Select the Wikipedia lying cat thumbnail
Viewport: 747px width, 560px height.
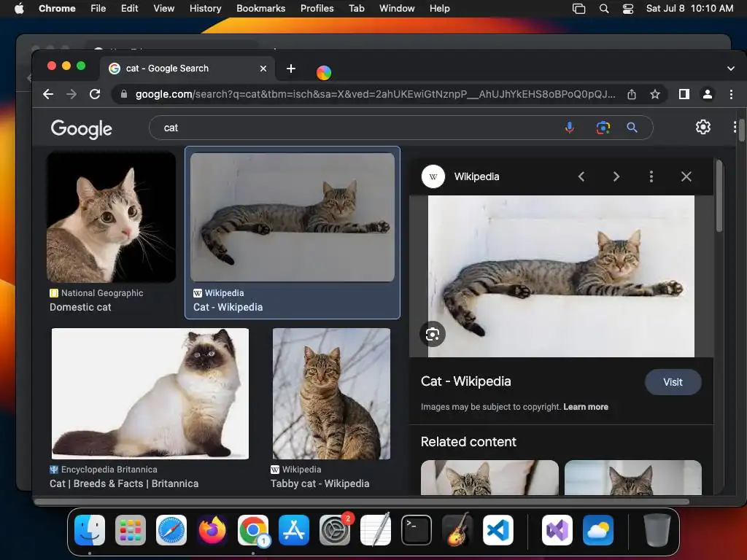(293, 217)
